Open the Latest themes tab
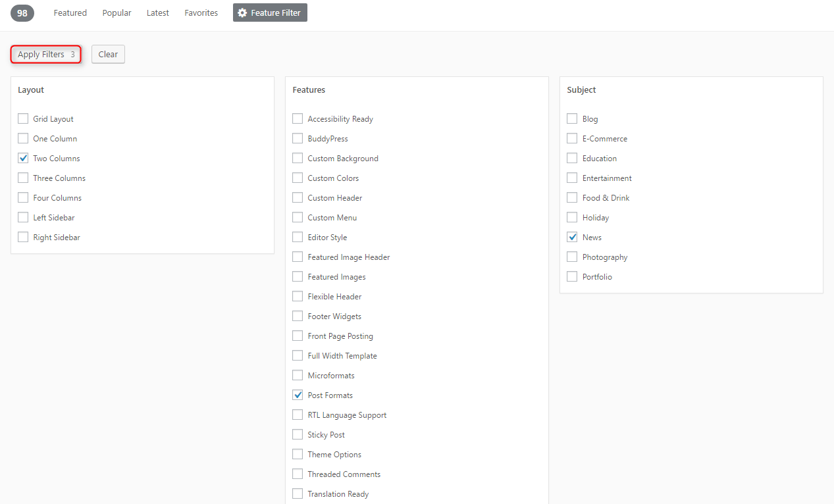 pyautogui.click(x=158, y=13)
